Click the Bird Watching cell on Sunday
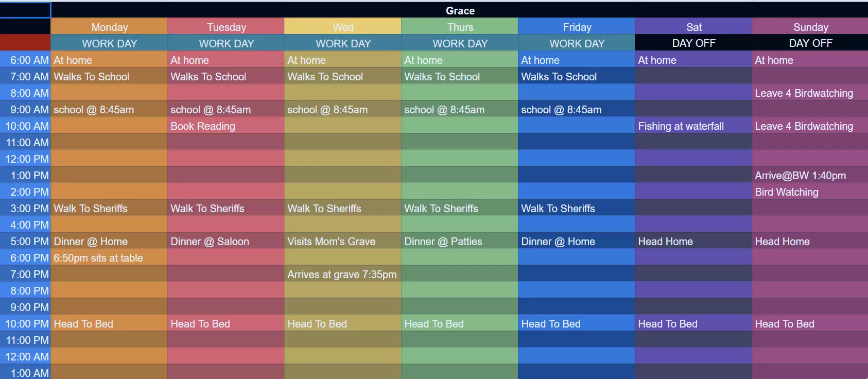868x379 pixels. coord(810,192)
